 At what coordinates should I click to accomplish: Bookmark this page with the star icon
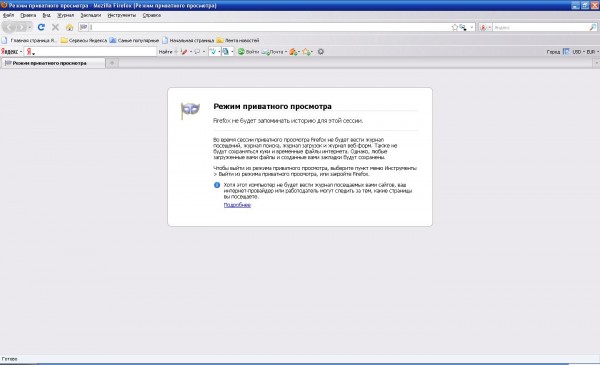click(455, 27)
